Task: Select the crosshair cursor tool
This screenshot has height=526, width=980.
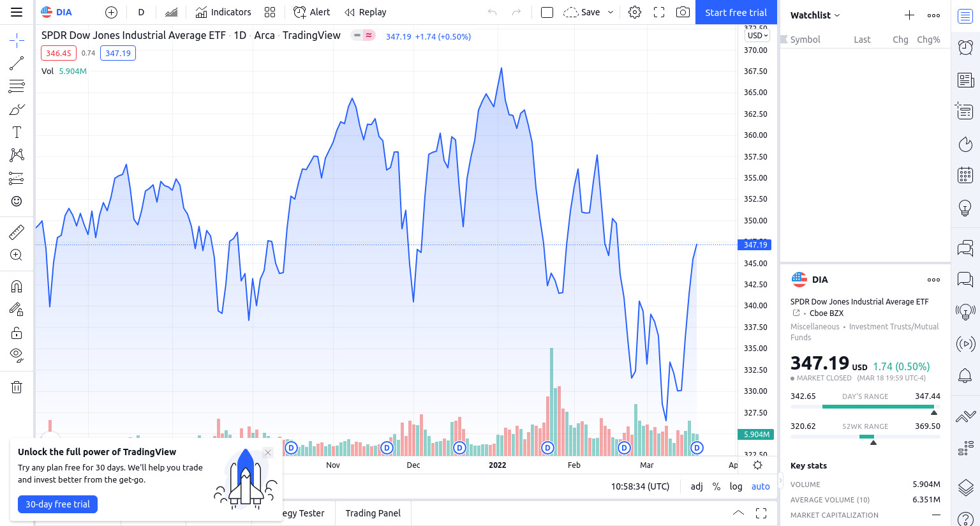Action: coord(17,41)
